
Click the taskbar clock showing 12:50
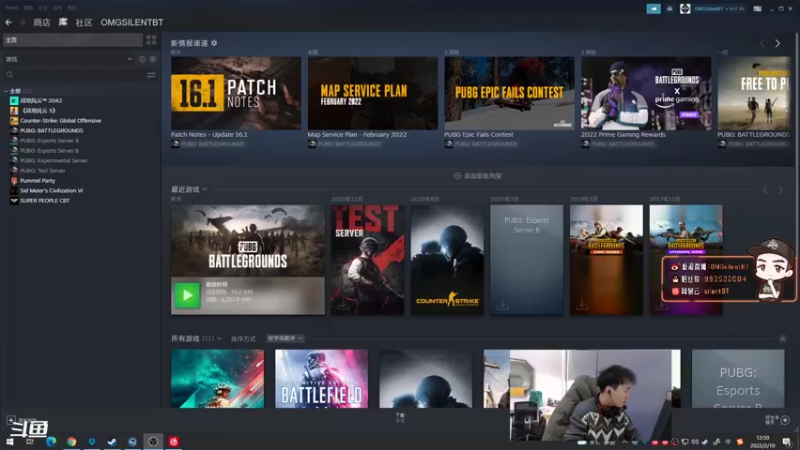(x=763, y=442)
